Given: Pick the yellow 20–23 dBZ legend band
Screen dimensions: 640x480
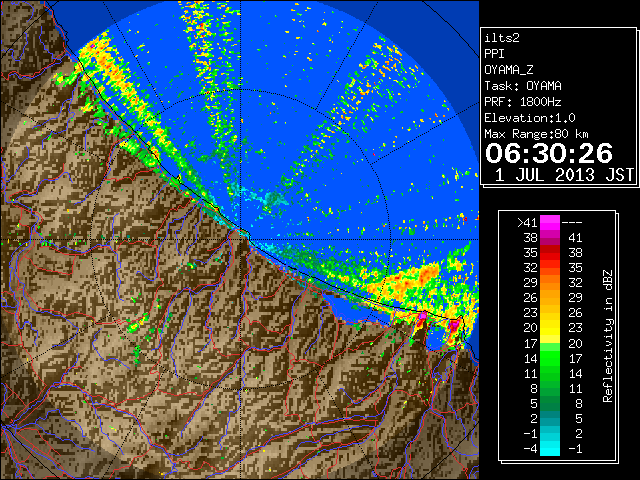Looking at the screenshot, I should [550, 328].
